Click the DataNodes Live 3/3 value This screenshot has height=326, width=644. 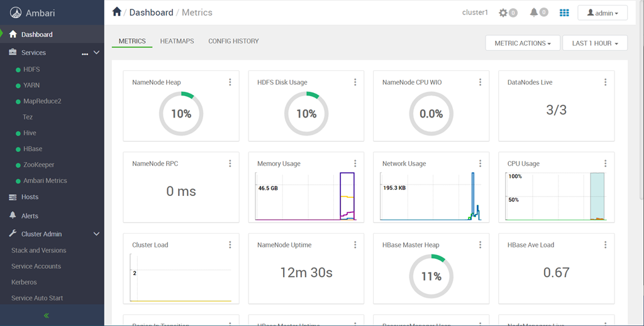556,110
